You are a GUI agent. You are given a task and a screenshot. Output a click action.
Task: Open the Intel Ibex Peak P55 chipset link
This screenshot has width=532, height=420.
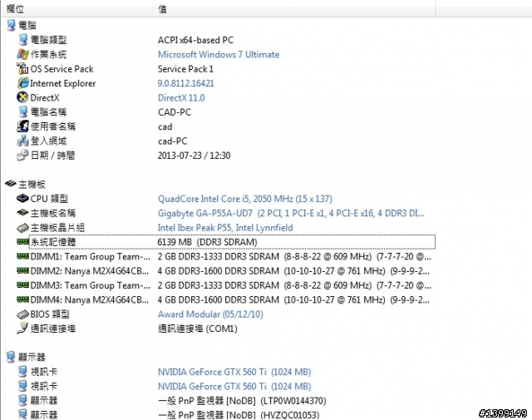click(225, 228)
